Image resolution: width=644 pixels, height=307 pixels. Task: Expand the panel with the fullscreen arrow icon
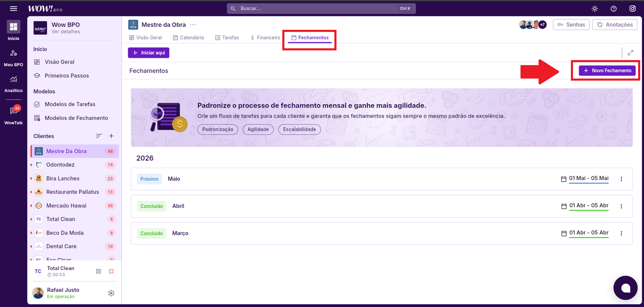coord(630,52)
